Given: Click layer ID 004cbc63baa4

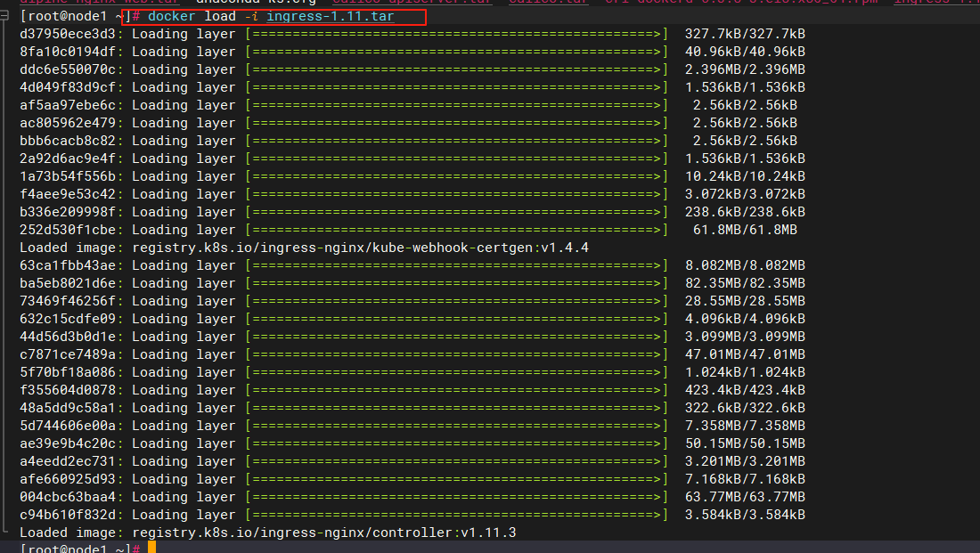Looking at the screenshot, I should click(68, 497).
